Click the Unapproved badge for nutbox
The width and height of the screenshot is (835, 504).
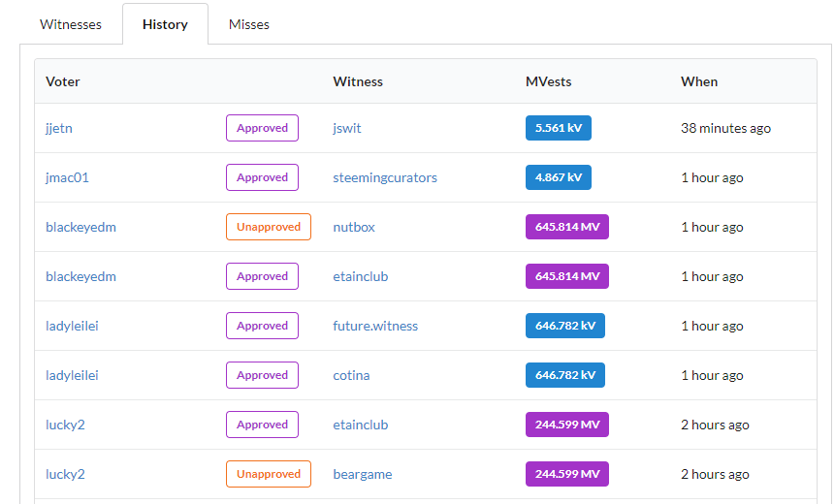pyautogui.click(x=269, y=227)
